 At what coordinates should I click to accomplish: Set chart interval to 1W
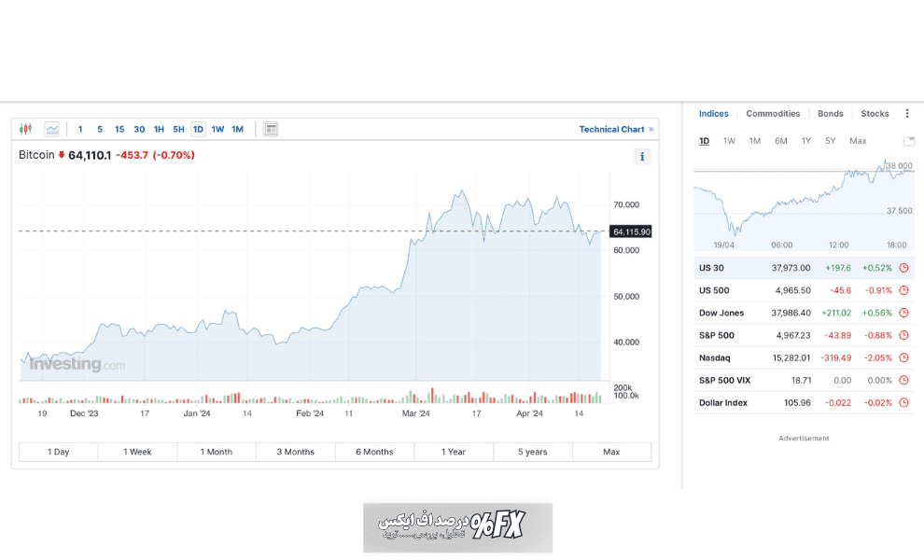point(217,129)
